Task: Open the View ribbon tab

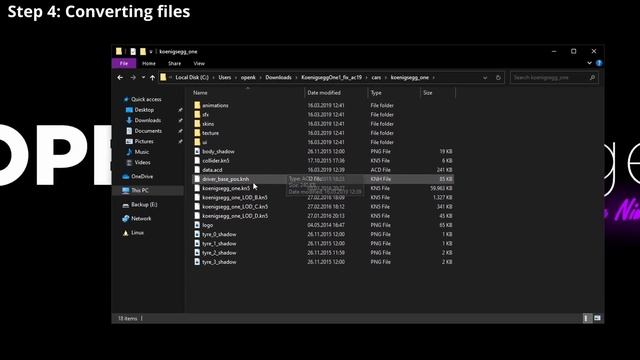Action: (199, 63)
